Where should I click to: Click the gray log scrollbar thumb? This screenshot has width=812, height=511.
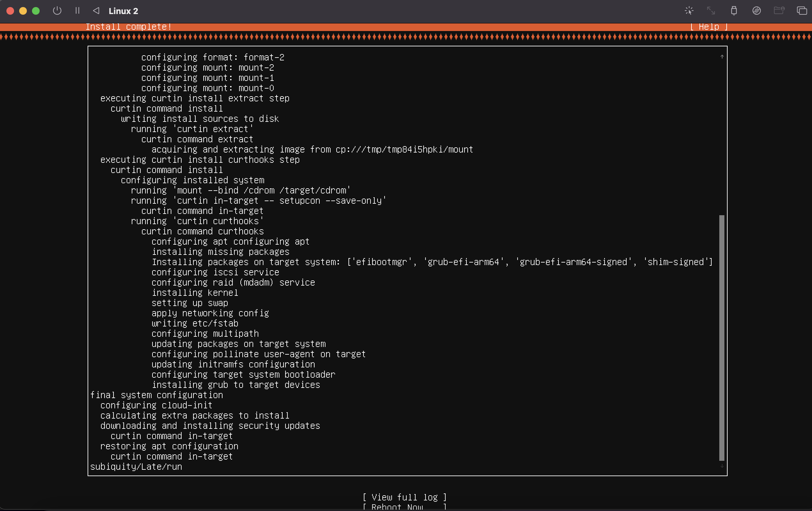[x=722, y=337]
